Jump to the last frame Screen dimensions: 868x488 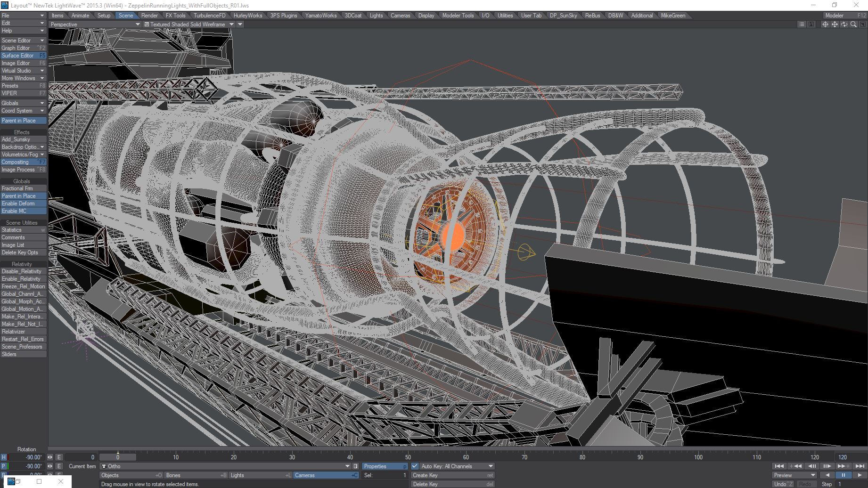860,466
